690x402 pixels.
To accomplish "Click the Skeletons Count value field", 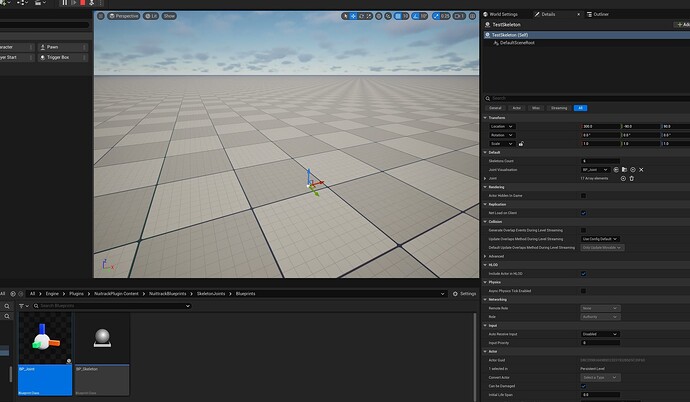I will 600,160.
